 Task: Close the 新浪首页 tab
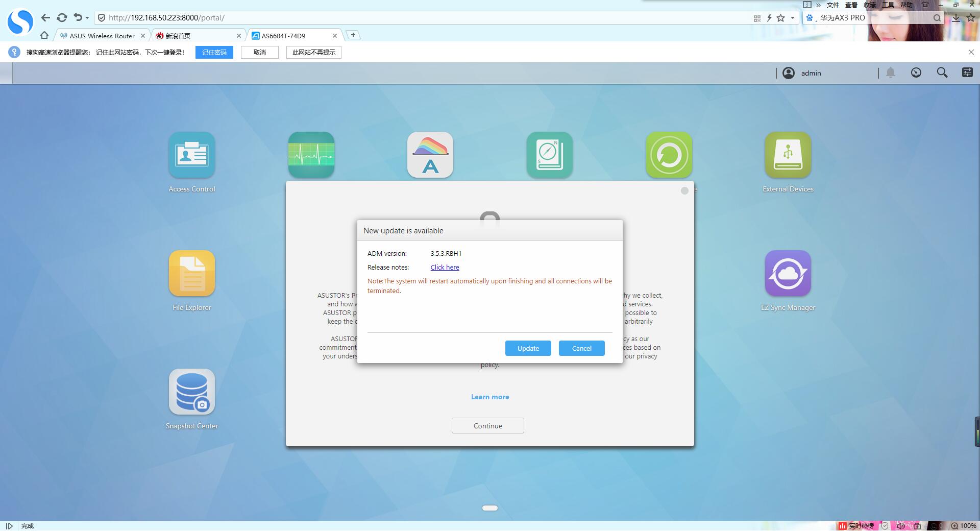point(239,36)
